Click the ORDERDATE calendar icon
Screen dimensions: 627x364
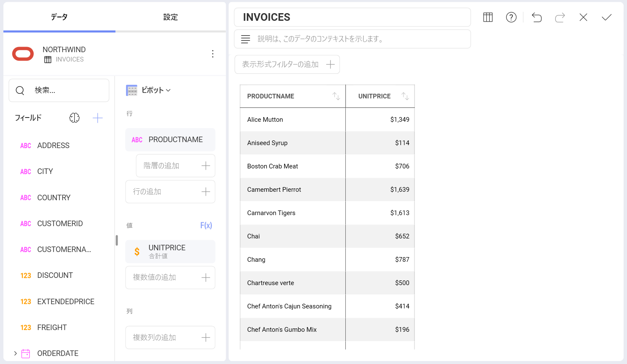tap(25, 353)
